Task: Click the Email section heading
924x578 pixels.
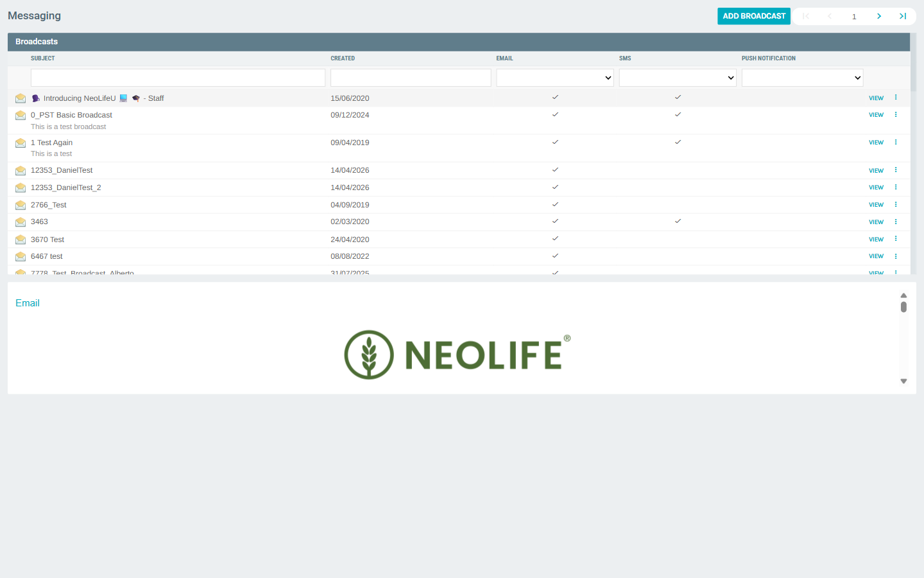Action: coord(28,303)
